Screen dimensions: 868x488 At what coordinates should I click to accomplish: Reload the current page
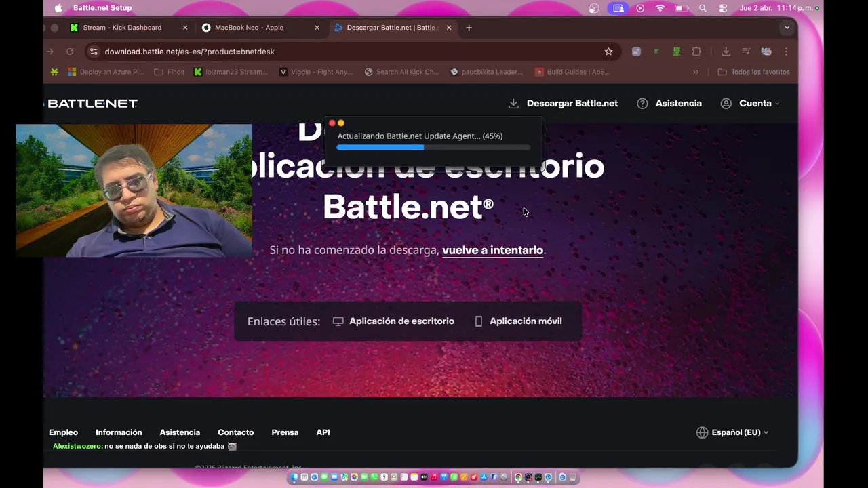coord(69,52)
